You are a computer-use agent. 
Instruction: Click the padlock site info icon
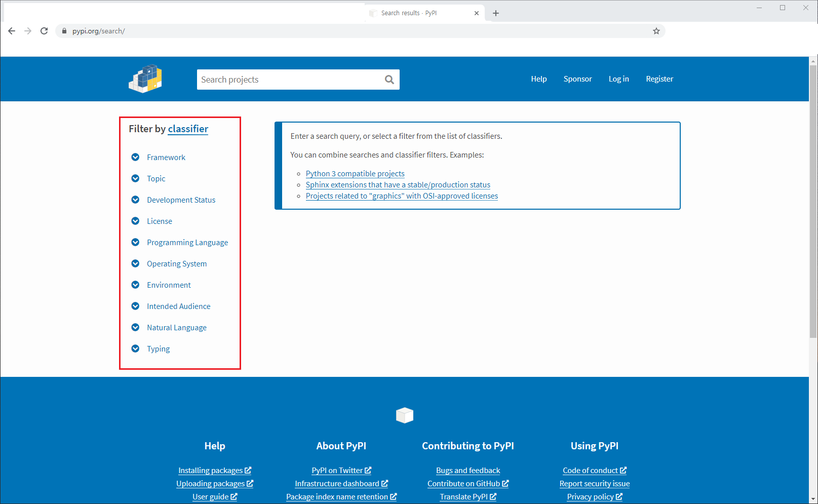(64, 31)
